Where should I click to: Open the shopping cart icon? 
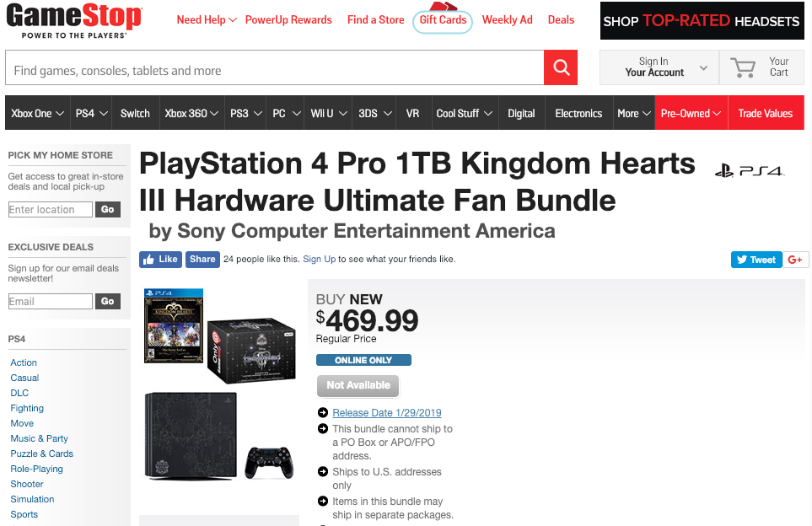pos(743,67)
